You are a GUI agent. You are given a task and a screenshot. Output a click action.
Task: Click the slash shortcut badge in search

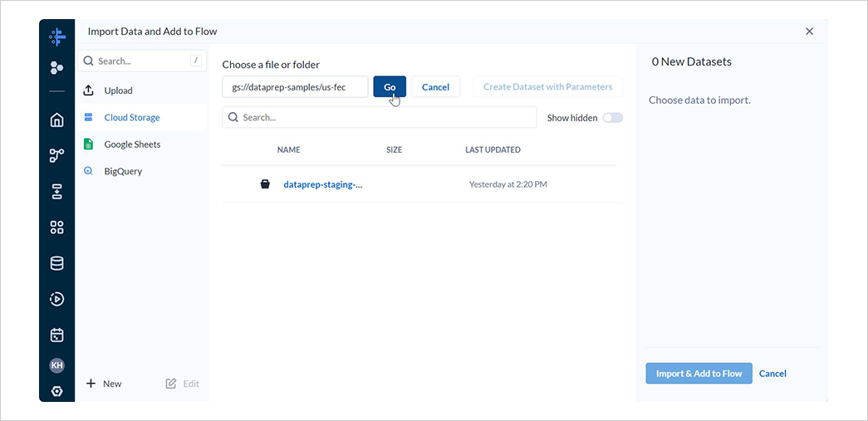tap(195, 61)
